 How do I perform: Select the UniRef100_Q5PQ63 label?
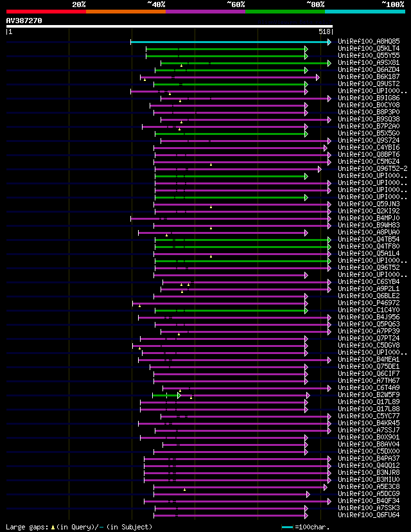369,324
